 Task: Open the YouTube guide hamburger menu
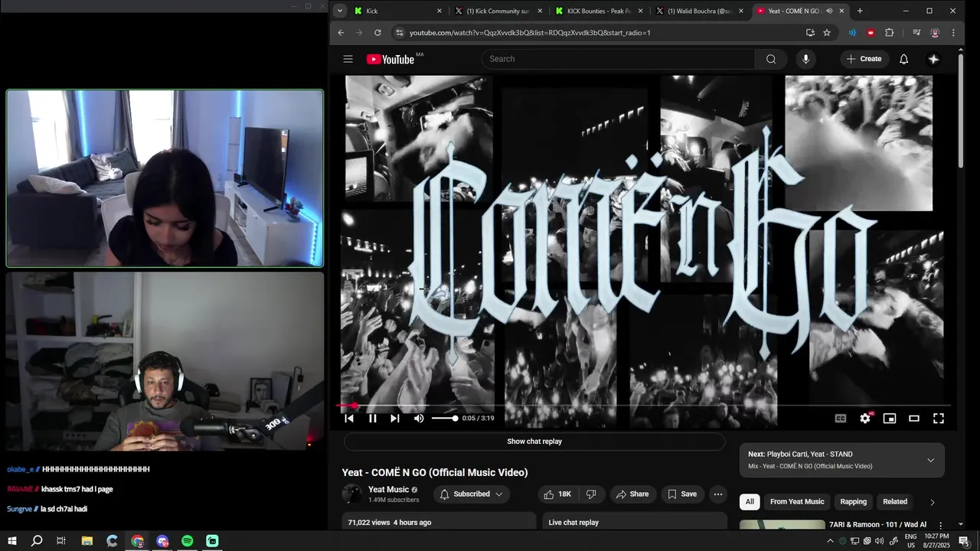coord(348,59)
